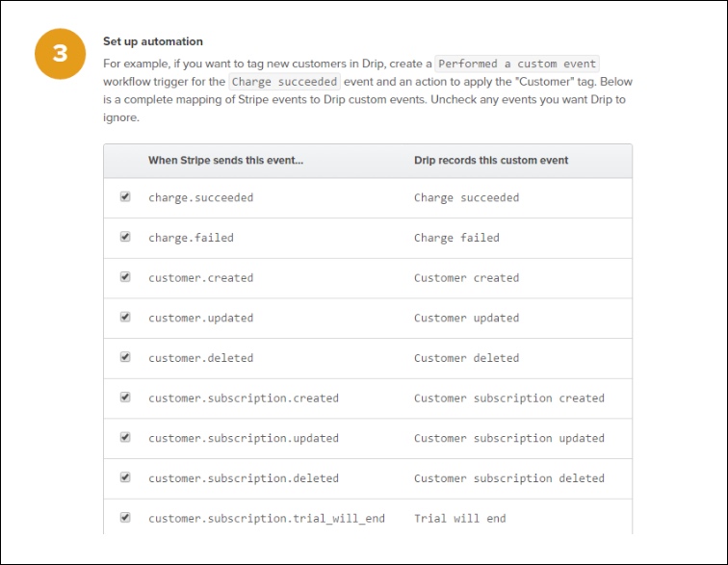
Task: Toggle the customer.updated event checkbox
Action: [125, 317]
